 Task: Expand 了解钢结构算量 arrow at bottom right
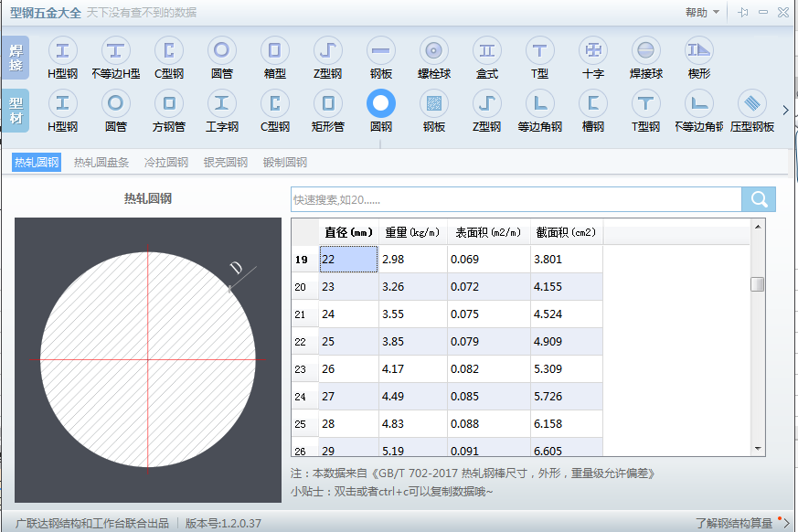coord(787,523)
